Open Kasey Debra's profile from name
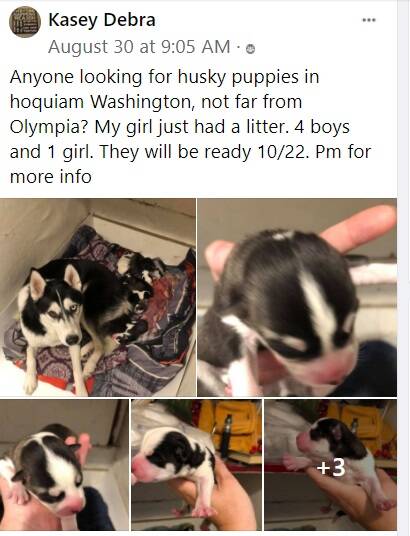This screenshot has width=410, height=536. [102, 20]
